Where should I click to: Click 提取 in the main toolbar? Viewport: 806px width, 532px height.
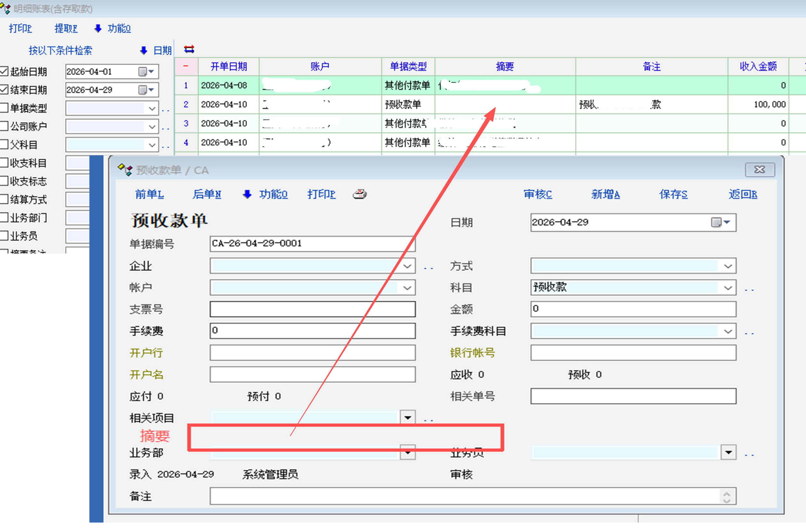(x=66, y=29)
